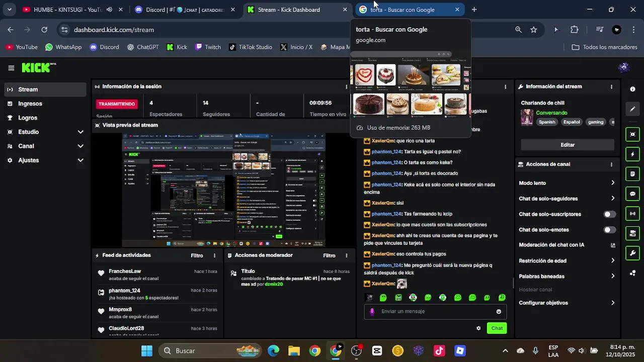Open File Explorer from taskbar
Screen dimensions: 644x362
click(x=294, y=351)
